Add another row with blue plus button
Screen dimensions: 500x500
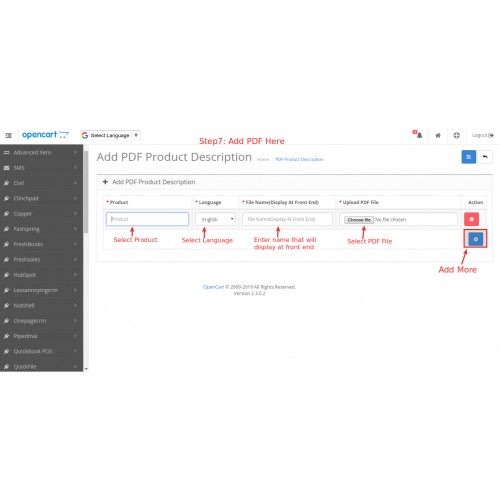click(x=476, y=239)
